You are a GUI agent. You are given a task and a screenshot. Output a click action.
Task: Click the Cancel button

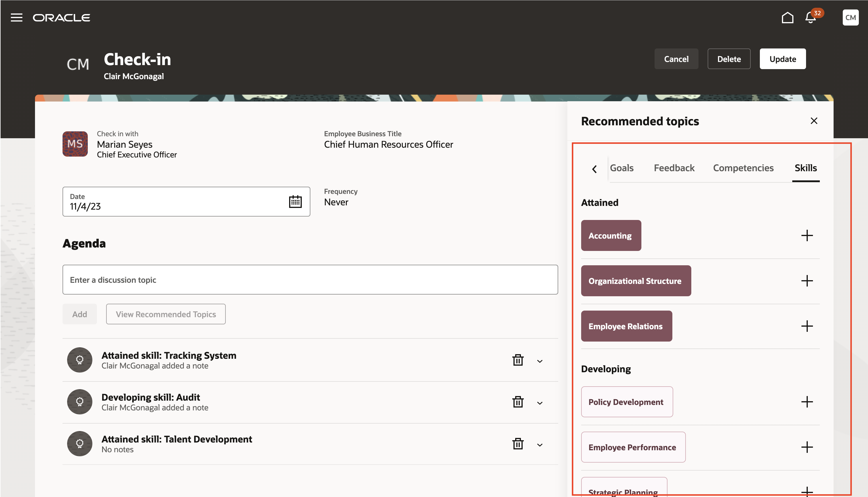[676, 59]
